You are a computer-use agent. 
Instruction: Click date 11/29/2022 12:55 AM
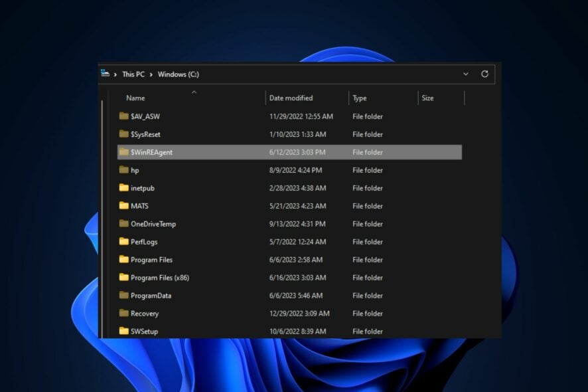pyautogui.click(x=301, y=116)
